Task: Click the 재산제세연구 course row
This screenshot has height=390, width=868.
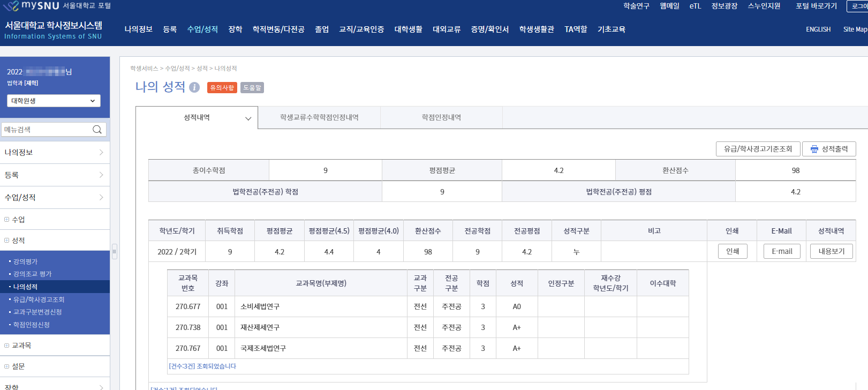Action: pos(428,327)
